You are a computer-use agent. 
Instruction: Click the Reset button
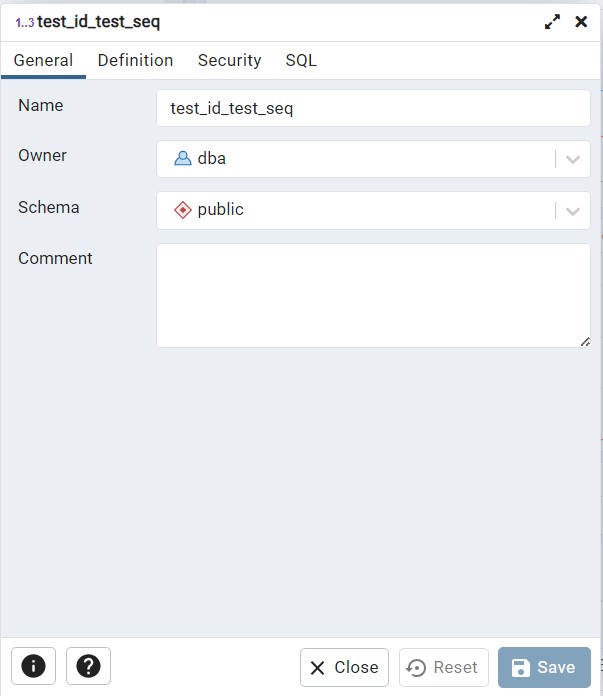coord(444,667)
